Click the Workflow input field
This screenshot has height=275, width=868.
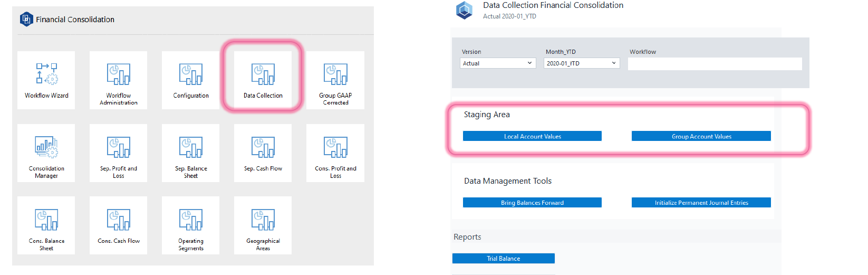point(715,64)
